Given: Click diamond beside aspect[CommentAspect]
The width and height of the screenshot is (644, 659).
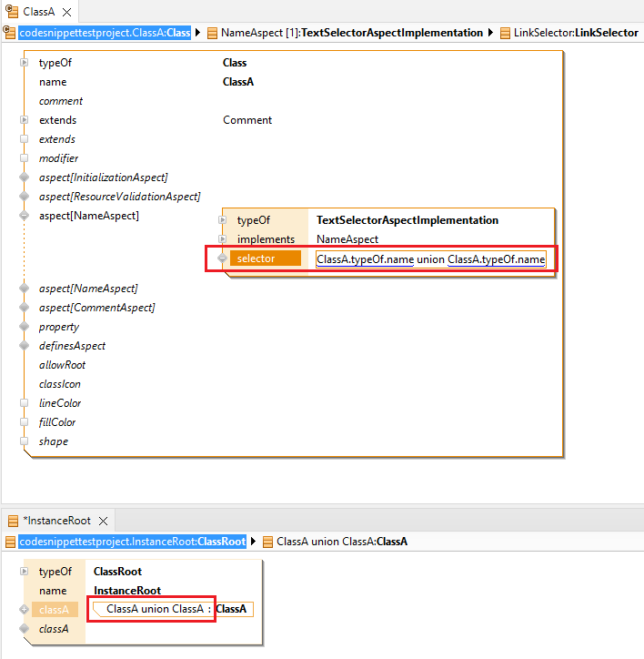Looking at the screenshot, I should tap(24, 308).
